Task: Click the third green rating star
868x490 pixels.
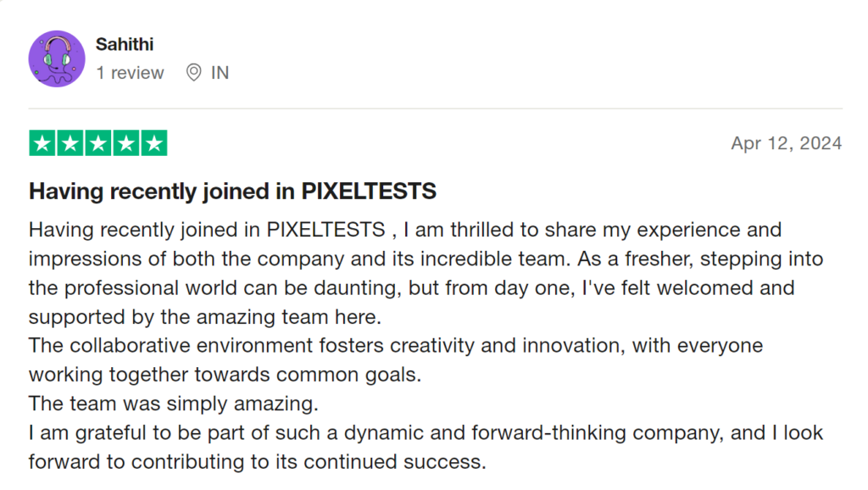Action: tap(98, 143)
